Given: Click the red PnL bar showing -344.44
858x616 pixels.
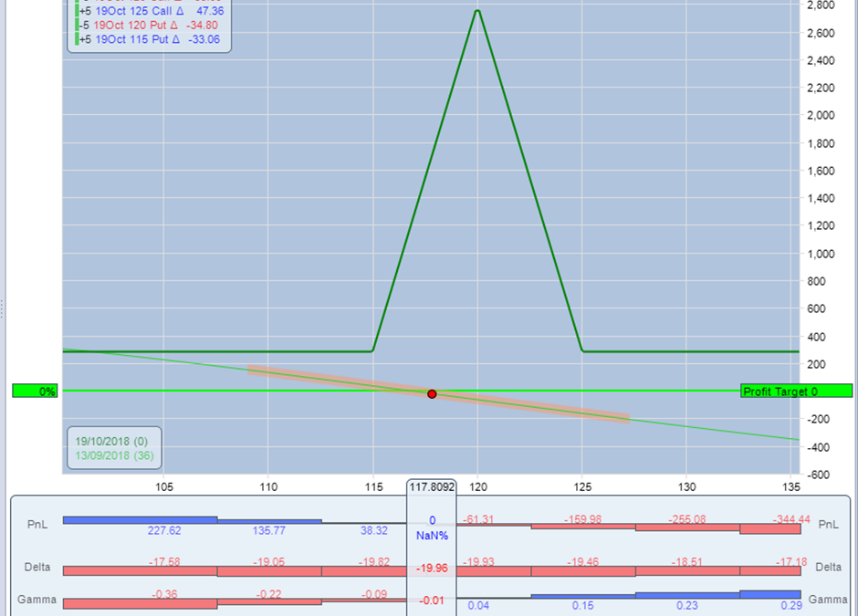Looking at the screenshot, I should pyautogui.click(x=769, y=528).
